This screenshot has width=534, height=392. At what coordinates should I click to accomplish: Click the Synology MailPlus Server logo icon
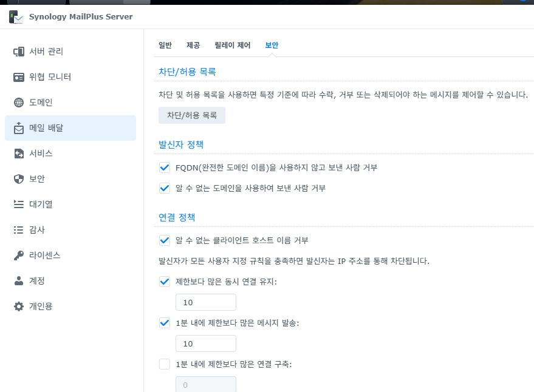[x=16, y=17]
